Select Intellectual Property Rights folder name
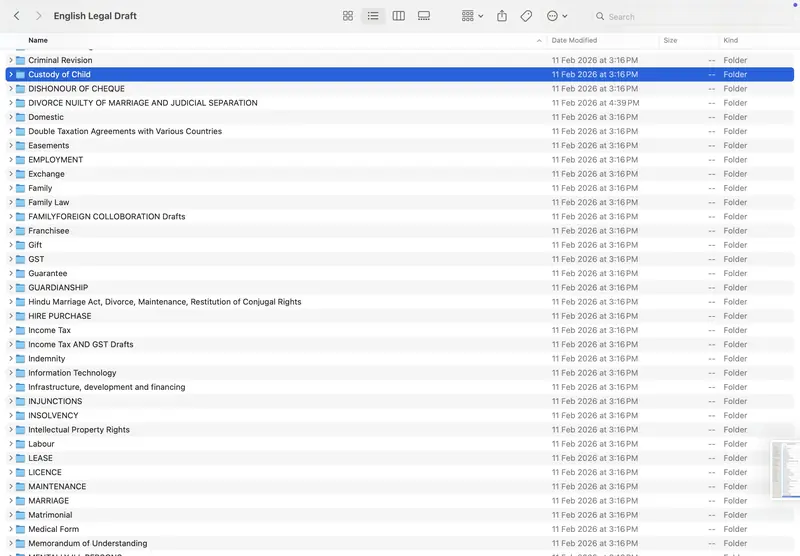The height and width of the screenshot is (556, 800). click(79, 430)
